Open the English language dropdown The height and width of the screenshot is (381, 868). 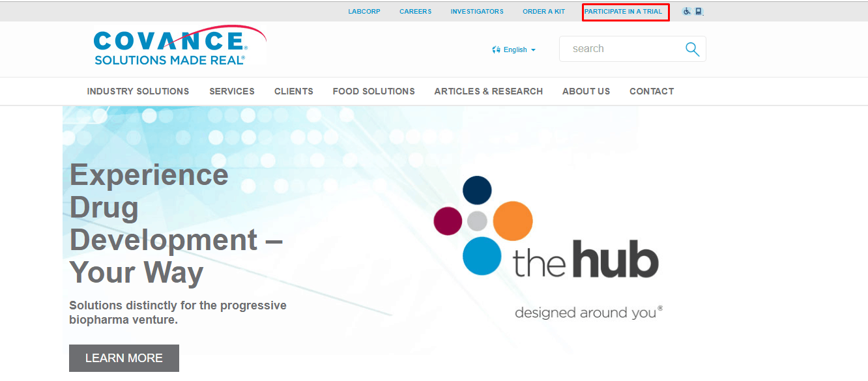(x=514, y=49)
